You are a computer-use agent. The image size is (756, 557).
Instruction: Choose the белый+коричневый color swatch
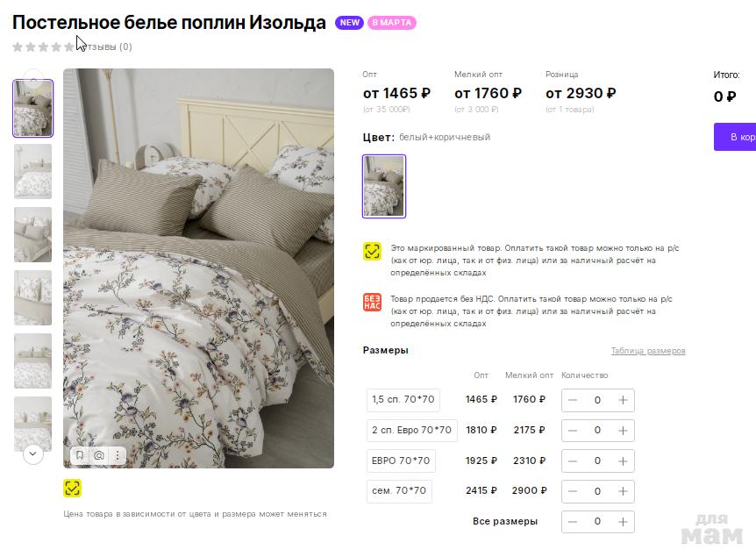(384, 186)
